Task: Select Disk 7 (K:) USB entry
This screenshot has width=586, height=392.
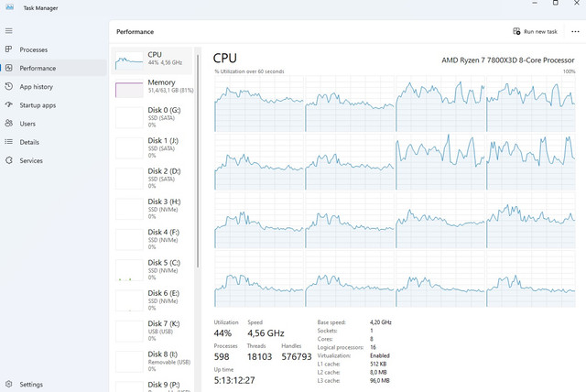Action: [153, 331]
